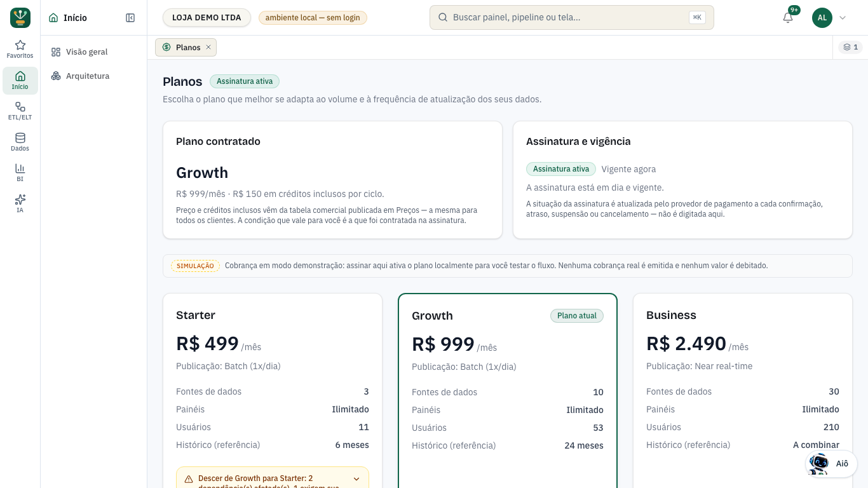868x488 pixels.
Task: Click the Business plan title
Action: pos(671,315)
